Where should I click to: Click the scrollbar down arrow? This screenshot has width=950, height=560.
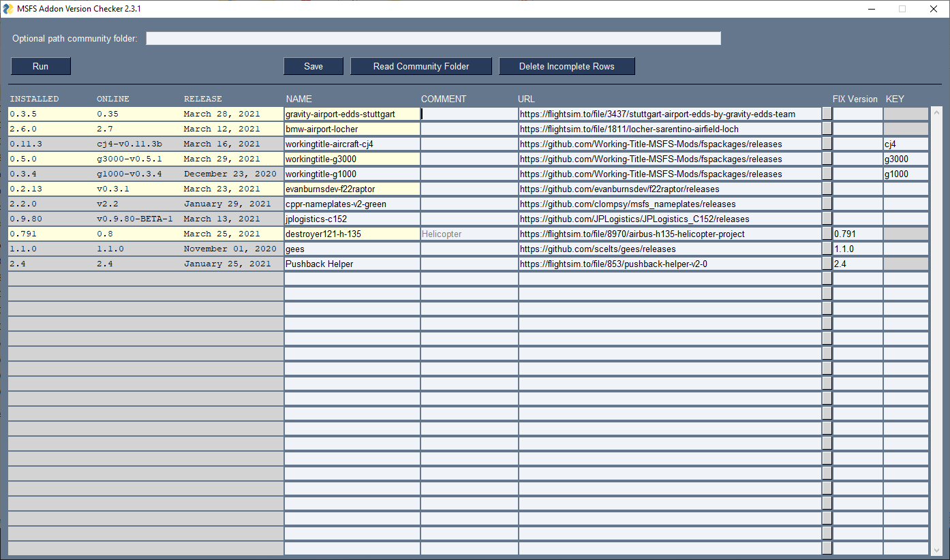point(936,550)
